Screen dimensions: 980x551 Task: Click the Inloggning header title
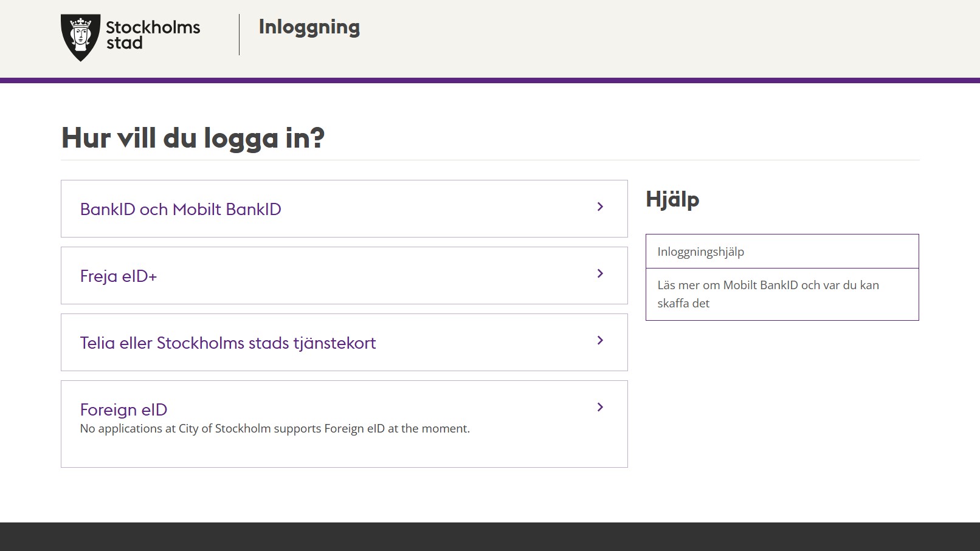pos(309,27)
